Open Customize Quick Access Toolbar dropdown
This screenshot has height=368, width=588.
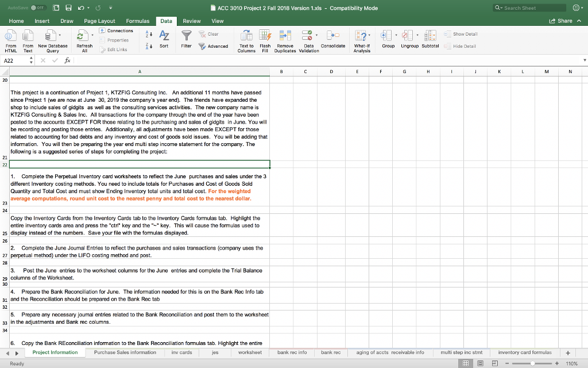click(111, 8)
